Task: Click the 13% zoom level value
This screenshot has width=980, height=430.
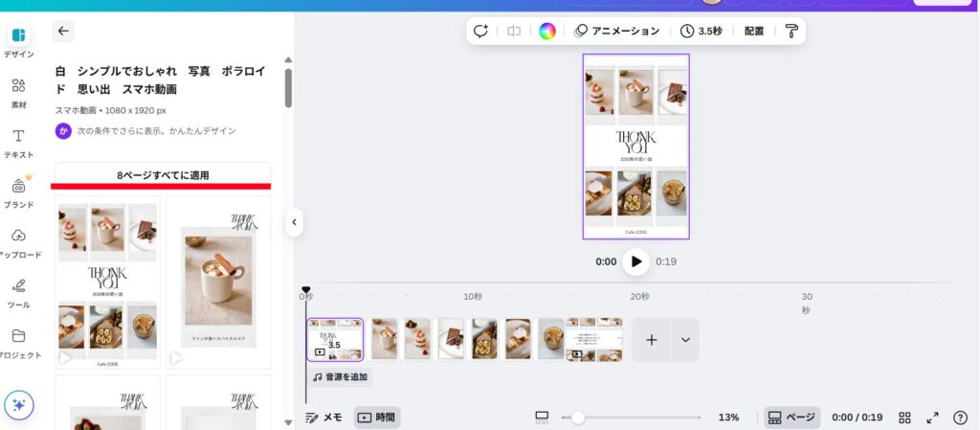Action: pos(728,418)
